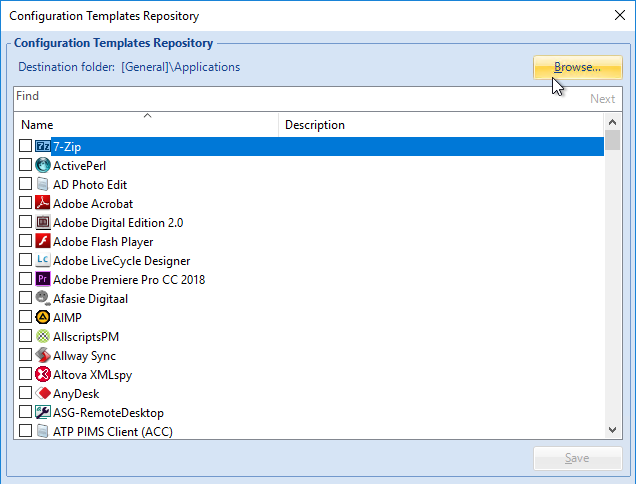636x484 pixels.
Task: Click the AIMP orange triangle icon
Action: click(x=43, y=317)
